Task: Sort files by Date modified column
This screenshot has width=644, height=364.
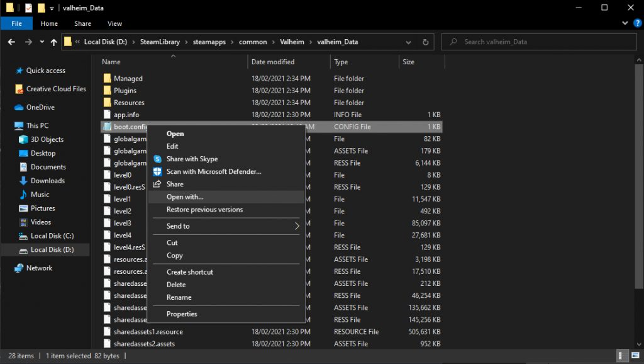Action: 273,62
